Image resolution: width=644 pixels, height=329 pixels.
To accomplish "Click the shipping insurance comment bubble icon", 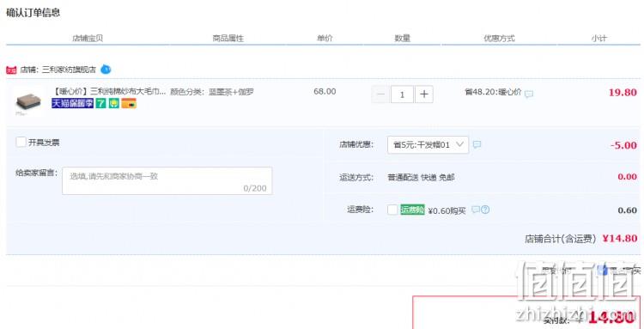I will click(x=476, y=210).
